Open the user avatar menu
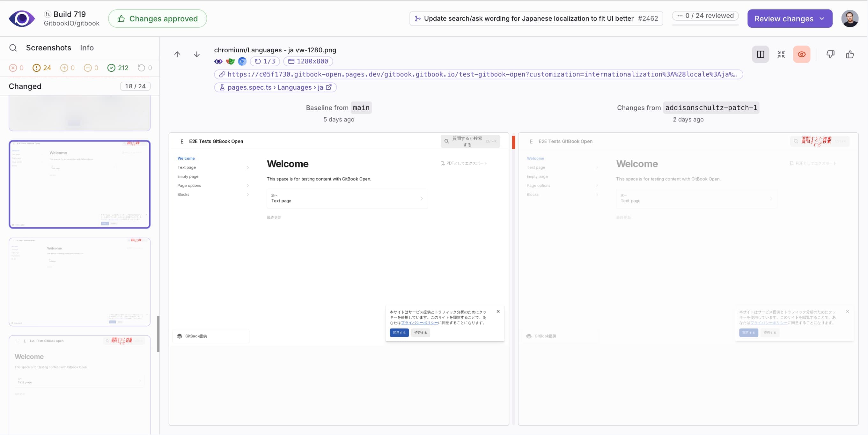This screenshot has width=868, height=435. point(850,18)
